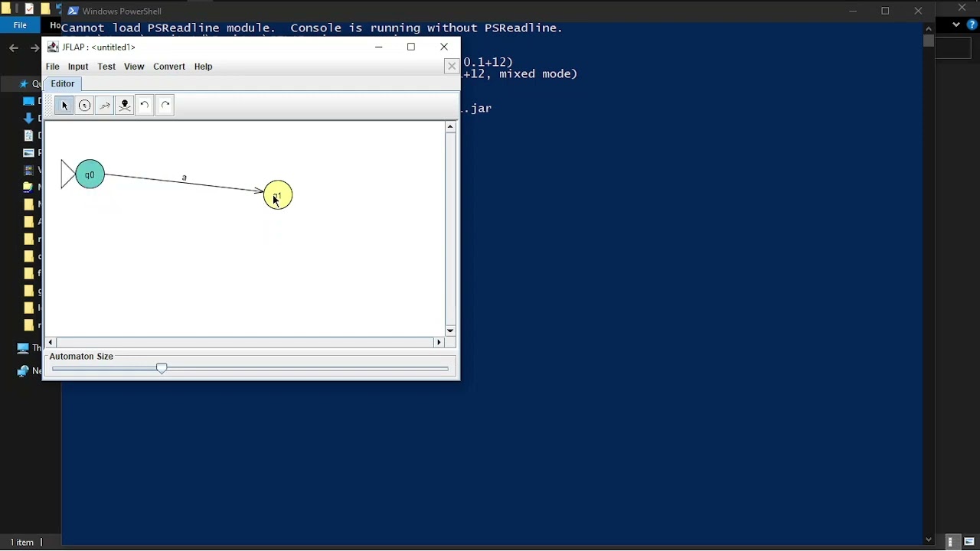Viewport: 980px width, 551px height.
Task: Click the JFLAP title bar icon
Action: [x=53, y=47]
